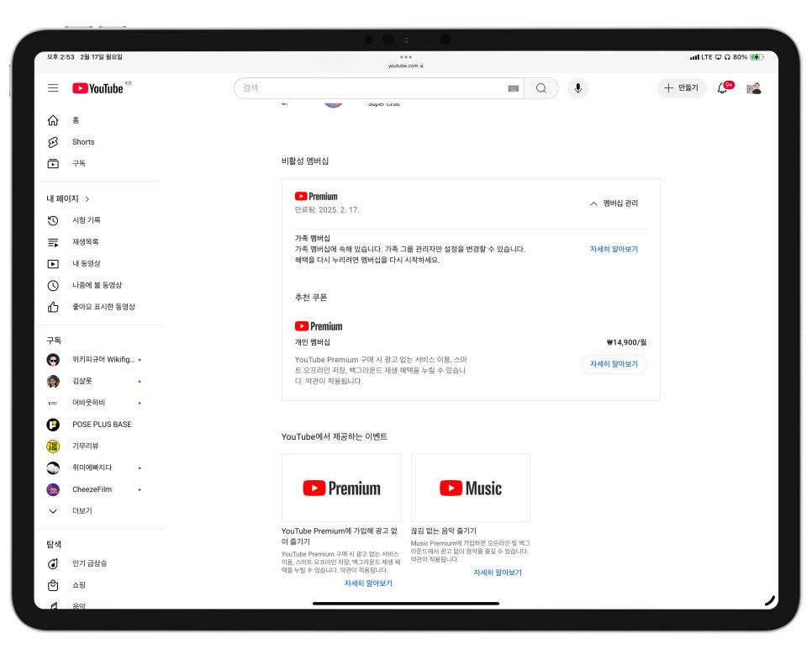Screen dimensions: 812x660
Task: Click the playlist lines icon
Action: coord(53,242)
